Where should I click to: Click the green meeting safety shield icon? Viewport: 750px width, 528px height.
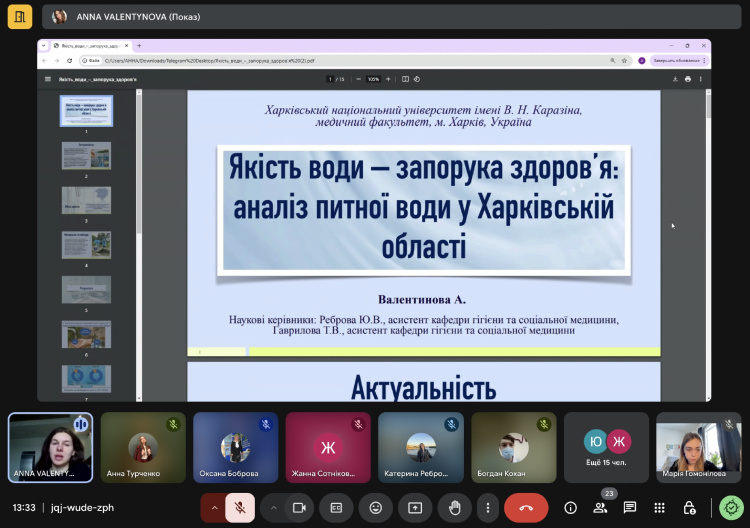coord(731,508)
